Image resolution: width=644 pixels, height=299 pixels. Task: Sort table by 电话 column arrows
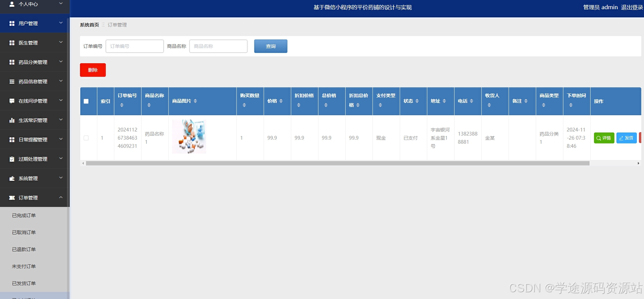point(472,101)
